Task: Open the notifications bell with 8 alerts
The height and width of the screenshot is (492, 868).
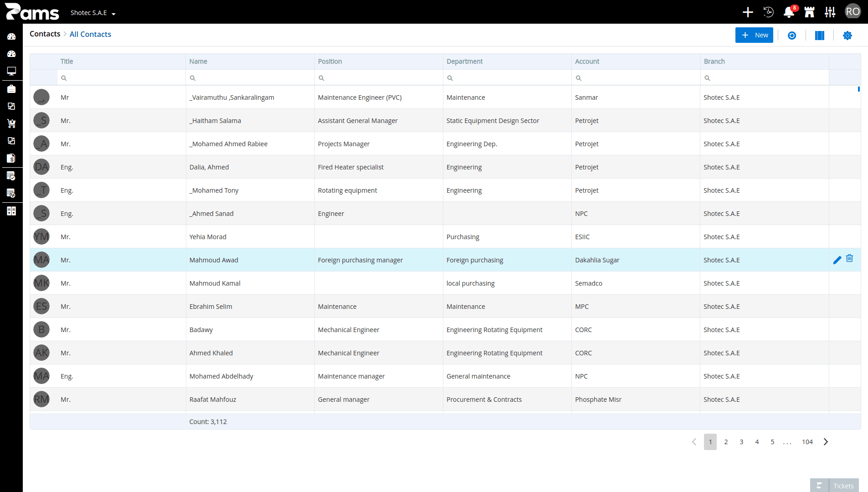Action: 789,12
